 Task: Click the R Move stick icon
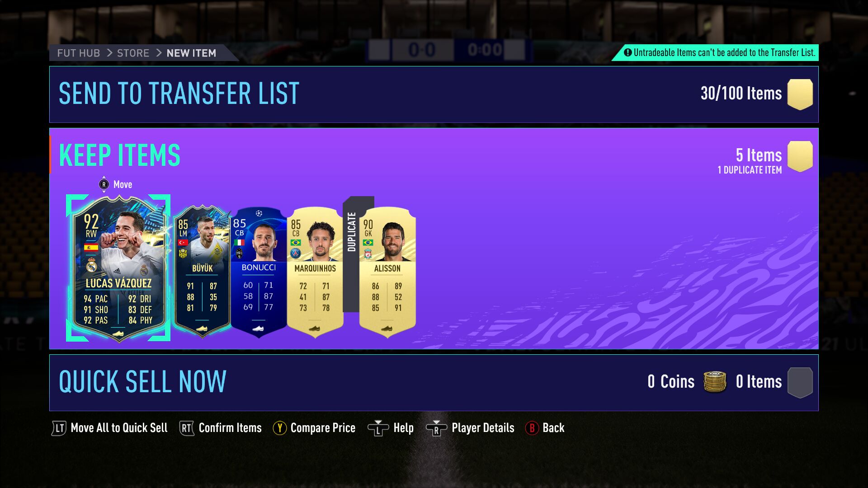click(x=104, y=184)
